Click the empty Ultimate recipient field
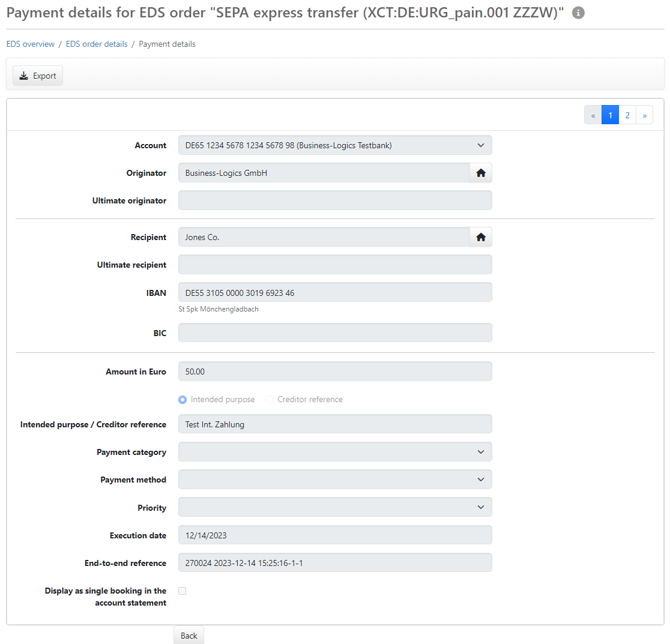 pyautogui.click(x=335, y=265)
